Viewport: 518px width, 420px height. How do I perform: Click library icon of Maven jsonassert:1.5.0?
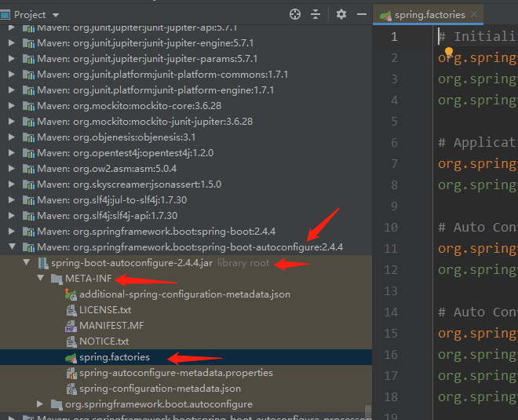point(29,184)
